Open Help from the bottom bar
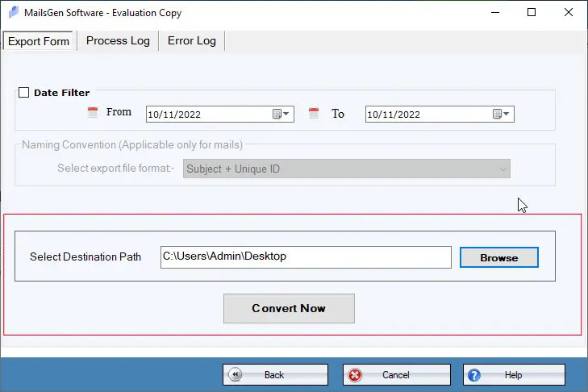The image size is (588, 392). coord(514,374)
